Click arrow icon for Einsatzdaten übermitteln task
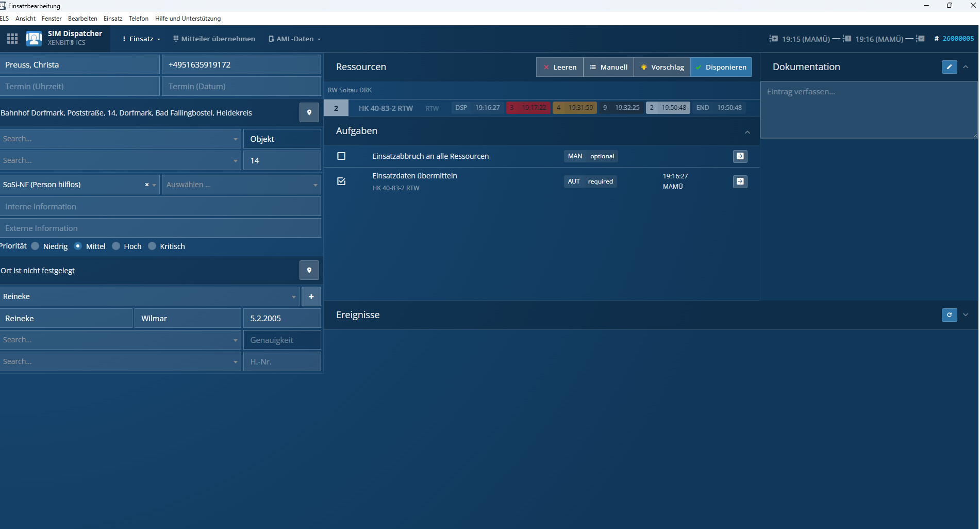The height and width of the screenshot is (529, 980). 740,181
